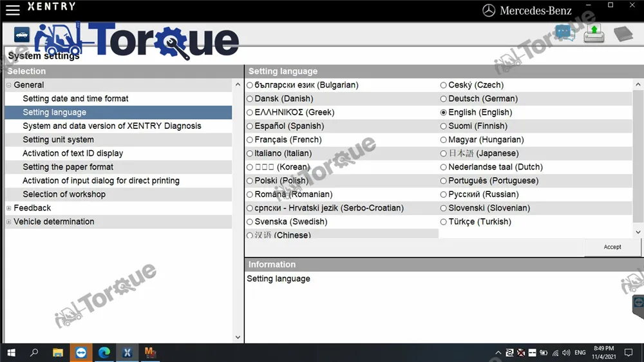Viewport: 644px width, 362px height.
Task: Select Chinese language radio button
Action: pos(250,236)
